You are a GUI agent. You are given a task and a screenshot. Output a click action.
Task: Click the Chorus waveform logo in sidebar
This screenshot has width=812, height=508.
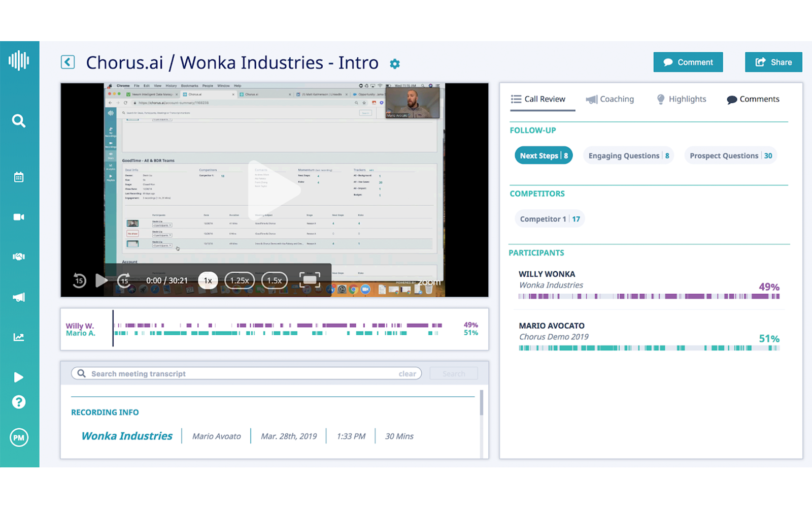[19, 60]
